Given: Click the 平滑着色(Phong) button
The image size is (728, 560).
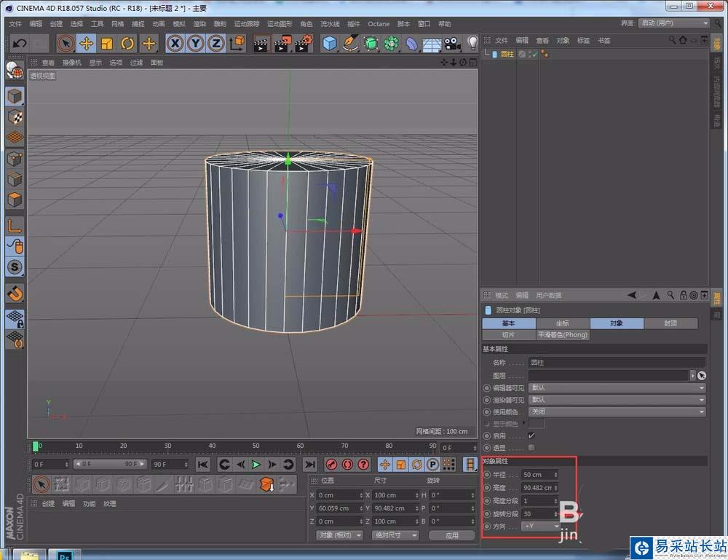Looking at the screenshot, I should coord(563,335).
